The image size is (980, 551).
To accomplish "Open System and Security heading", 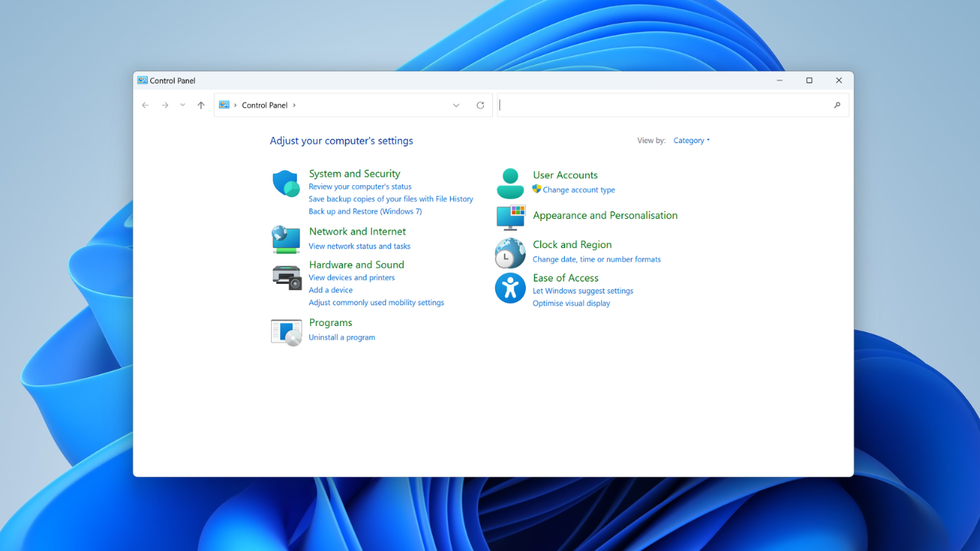I will click(354, 174).
